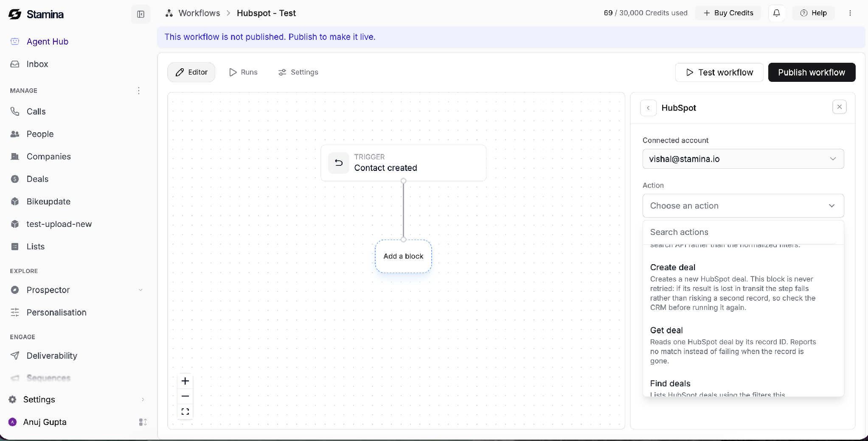The height and width of the screenshot is (441, 868).
Task: Click the Inbox tray icon
Action: 15,64
